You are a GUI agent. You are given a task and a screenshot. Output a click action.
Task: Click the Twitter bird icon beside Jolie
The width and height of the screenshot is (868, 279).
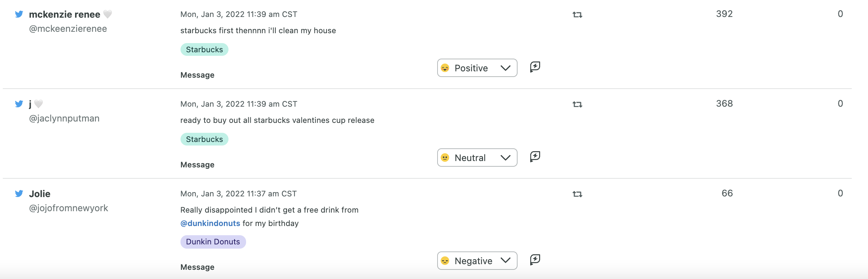[x=19, y=194]
